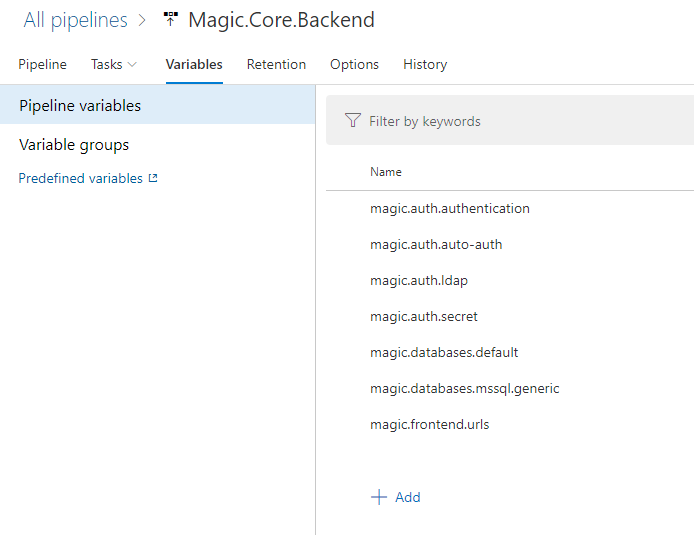The width and height of the screenshot is (694, 535).
Task: Click the filter funnel icon
Action: click(352, 121)
